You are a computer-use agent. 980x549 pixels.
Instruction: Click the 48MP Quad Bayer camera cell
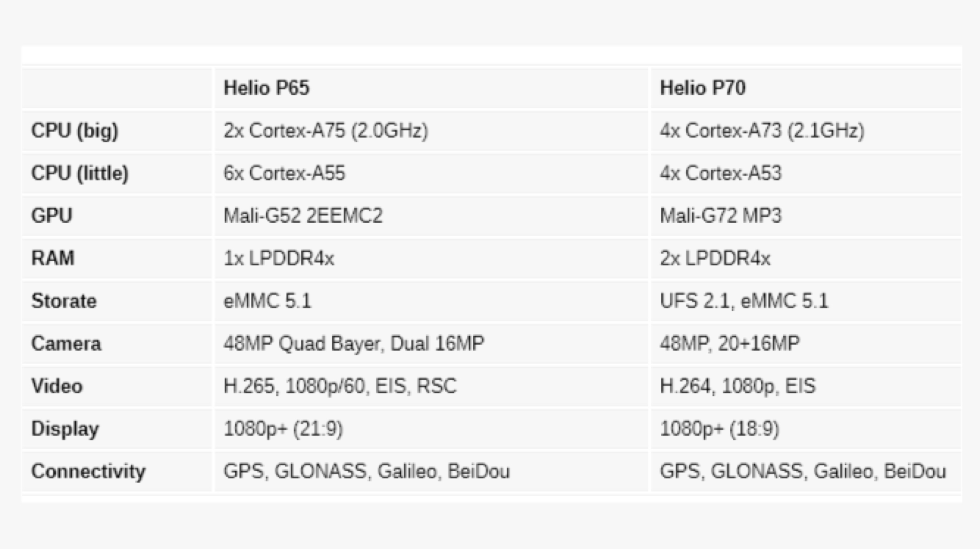tap(354, 344)
